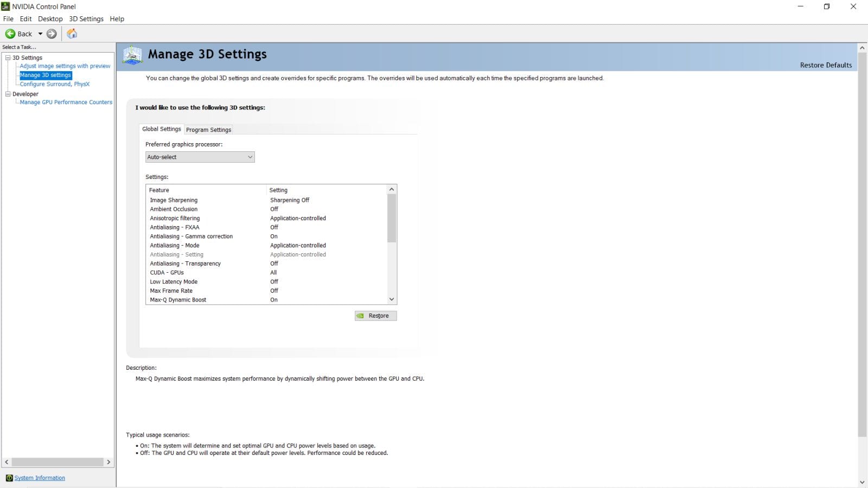Click settings list scroll down arrow

[x=392, y=299]
